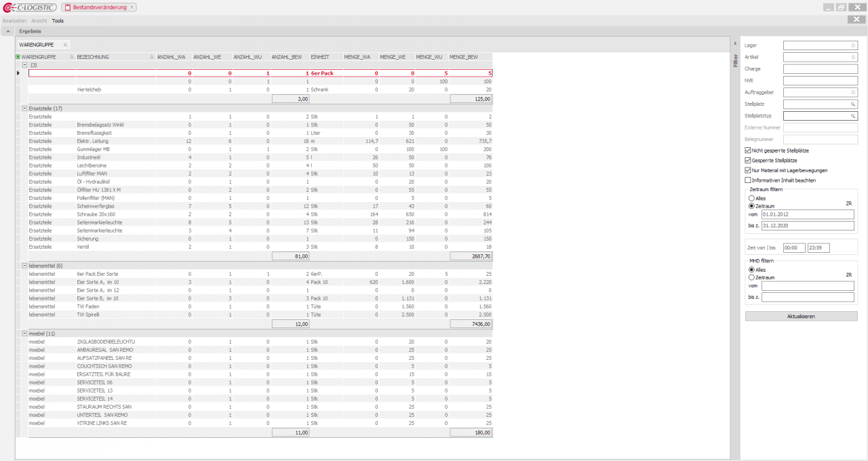Image resolution: width=868 pixels, height=461 pixels.
Task: Open the lookup icon in the Artikel field
Action: click(x=854, y=57)
